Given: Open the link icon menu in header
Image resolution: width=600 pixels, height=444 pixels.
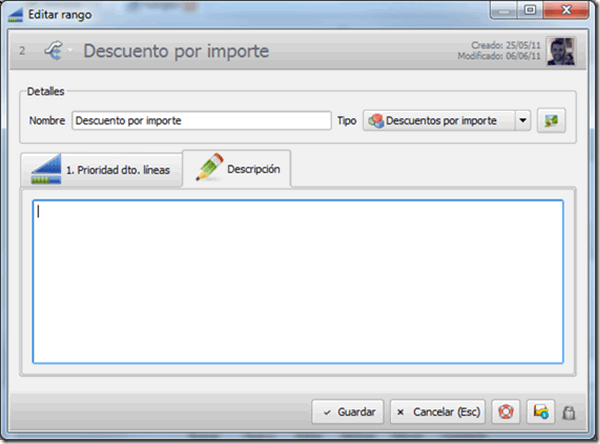Looking at the screenshot, I should (54, 51).
